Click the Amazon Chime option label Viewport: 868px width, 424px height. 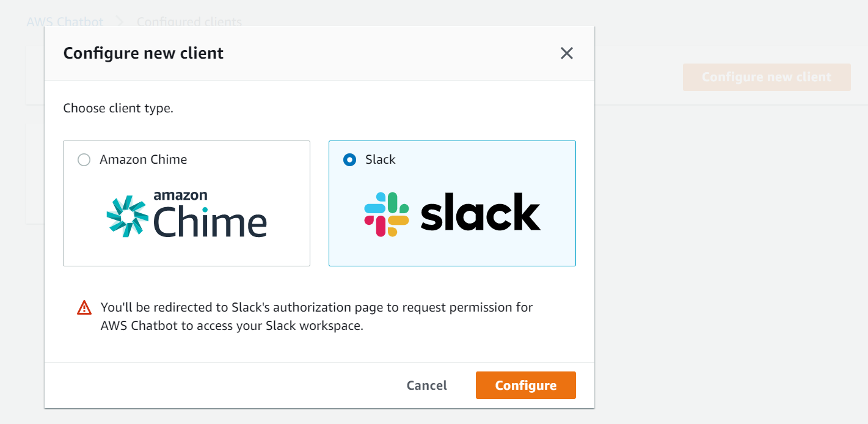coord(144,159)
